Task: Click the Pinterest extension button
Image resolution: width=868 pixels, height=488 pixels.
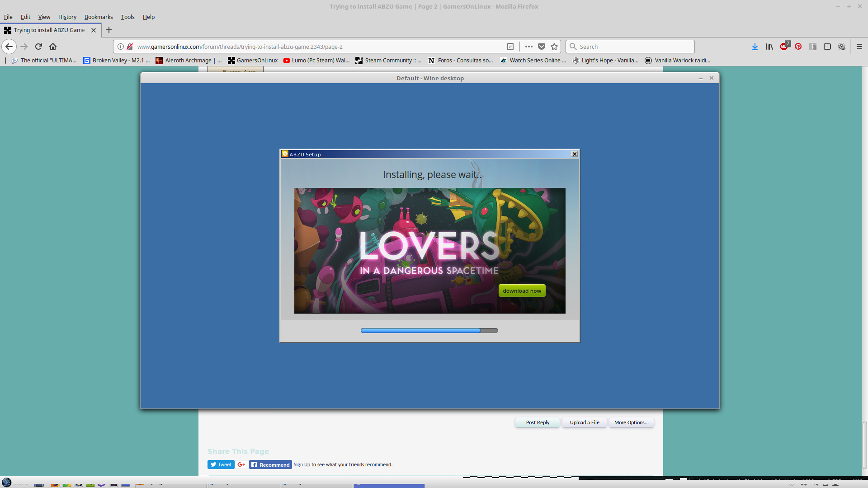Action: [x=798, y=47]
